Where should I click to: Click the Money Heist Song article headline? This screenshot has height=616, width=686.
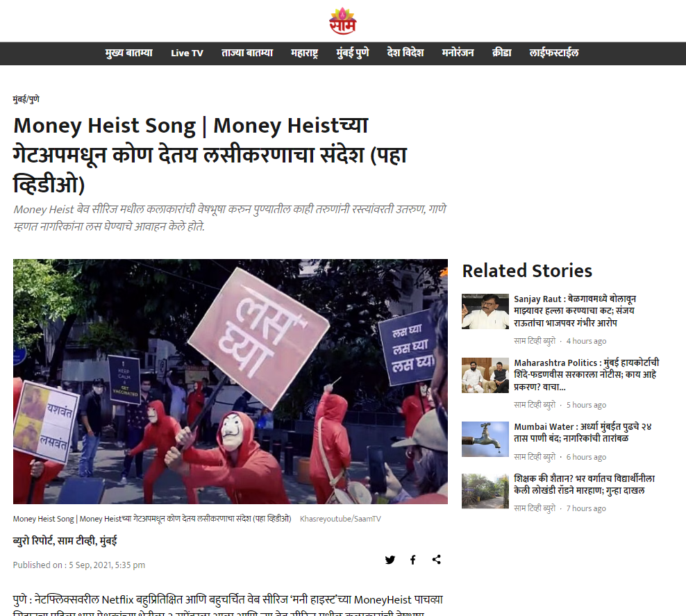coord(210,154)
